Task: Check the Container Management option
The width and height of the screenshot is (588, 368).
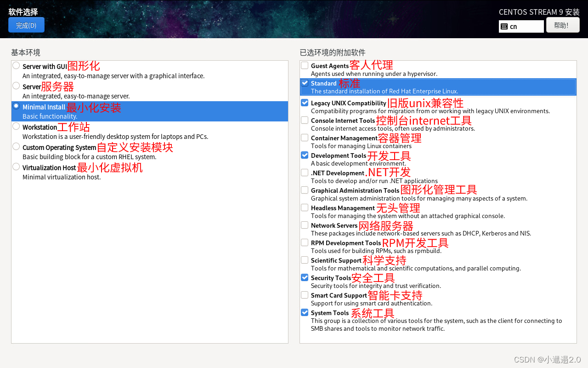Action: (304, 137)
